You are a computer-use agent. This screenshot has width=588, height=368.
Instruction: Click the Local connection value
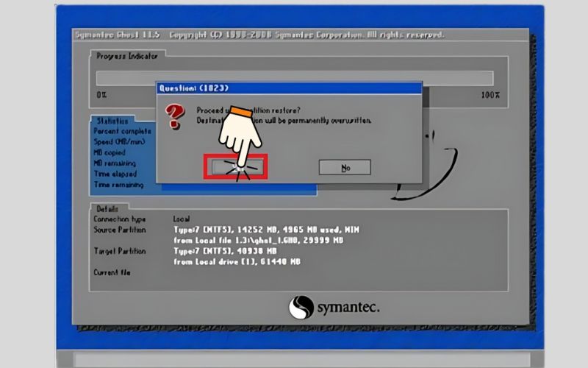click(182, 219)
